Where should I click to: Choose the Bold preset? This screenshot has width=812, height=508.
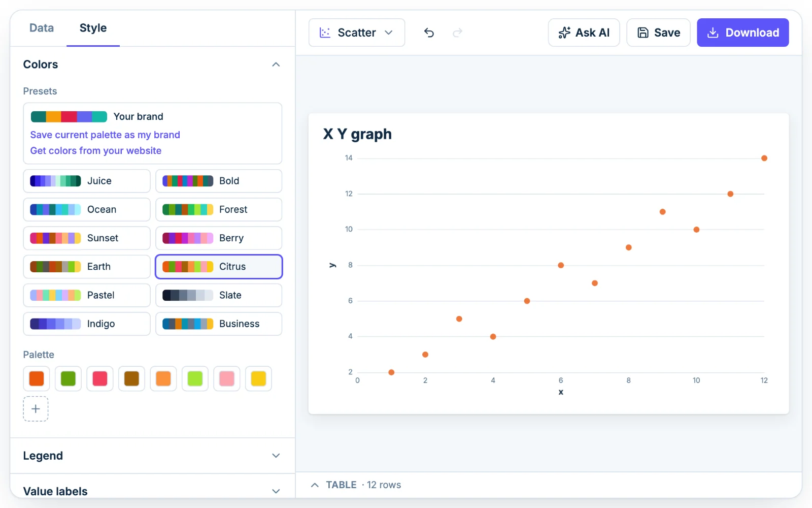(x=219, y=181)
